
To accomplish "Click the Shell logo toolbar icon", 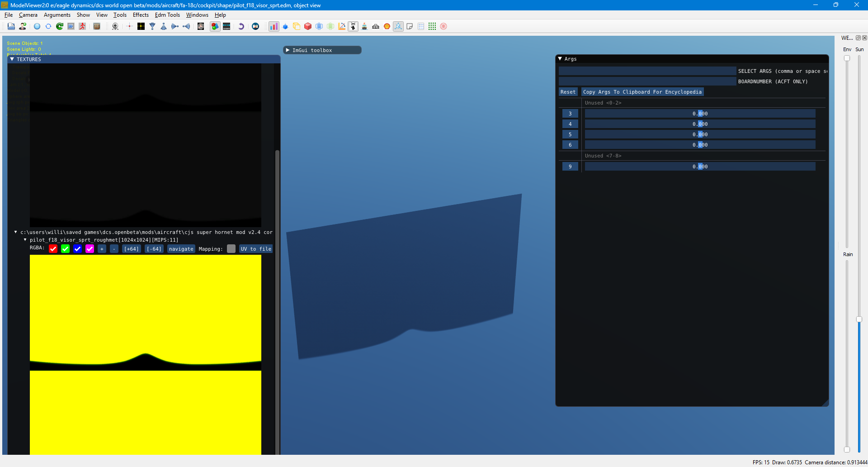I will 387,26.
